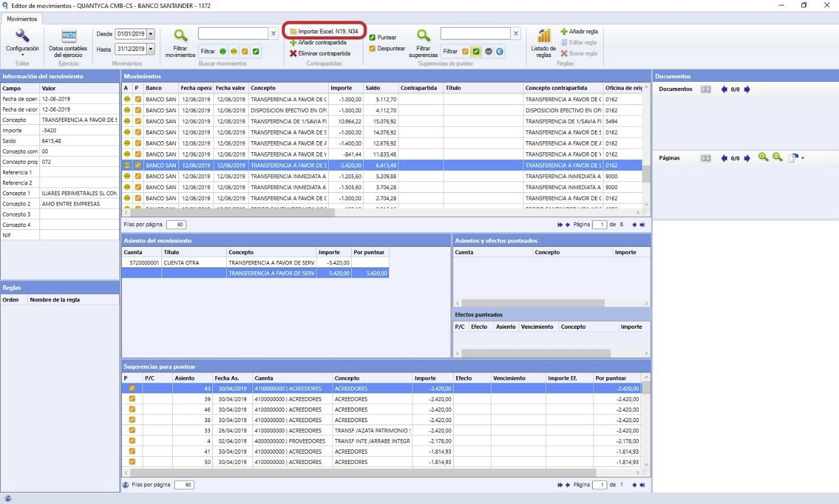Screen dimensions: 839x504
Task: Zoom out on the document page
Action: (x=777, y=158)
